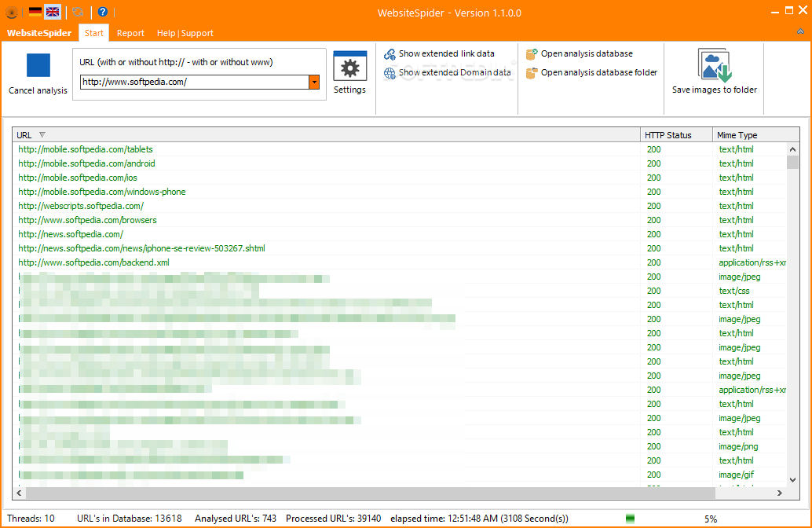Click Threads: 10 in status bar
812x528 pixels.
31,519
